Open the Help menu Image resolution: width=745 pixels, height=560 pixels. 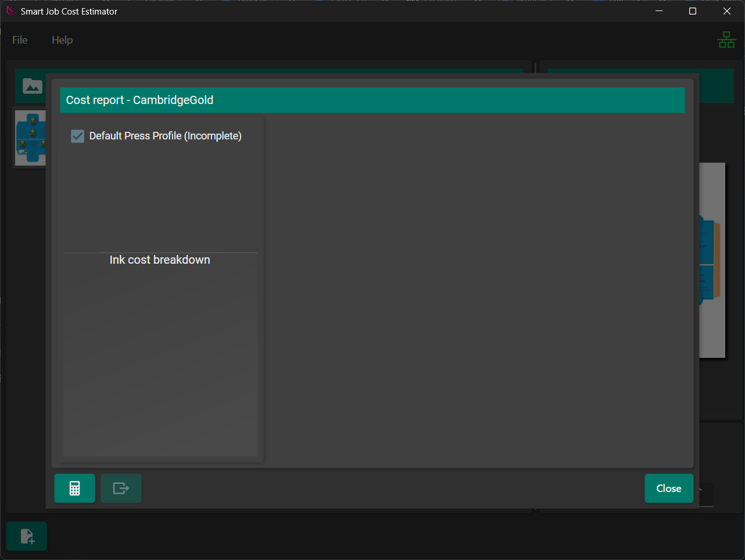click(x=62, y=40)
